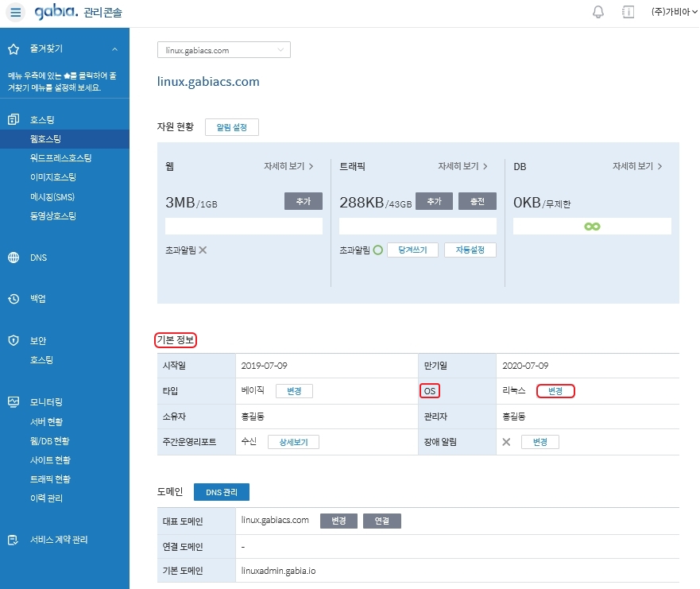Click the green infinity DB icon
Screen dimensions: 700x589
point(592,227)
